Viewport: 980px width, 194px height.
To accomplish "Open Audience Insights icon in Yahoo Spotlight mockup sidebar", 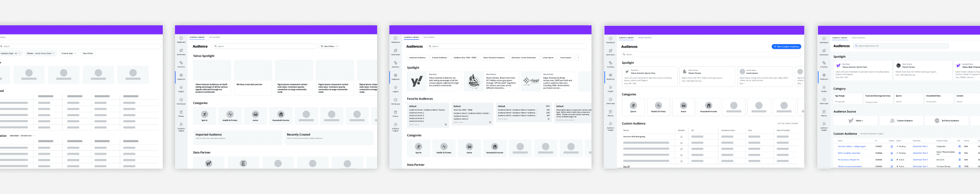I will [181, 125].
